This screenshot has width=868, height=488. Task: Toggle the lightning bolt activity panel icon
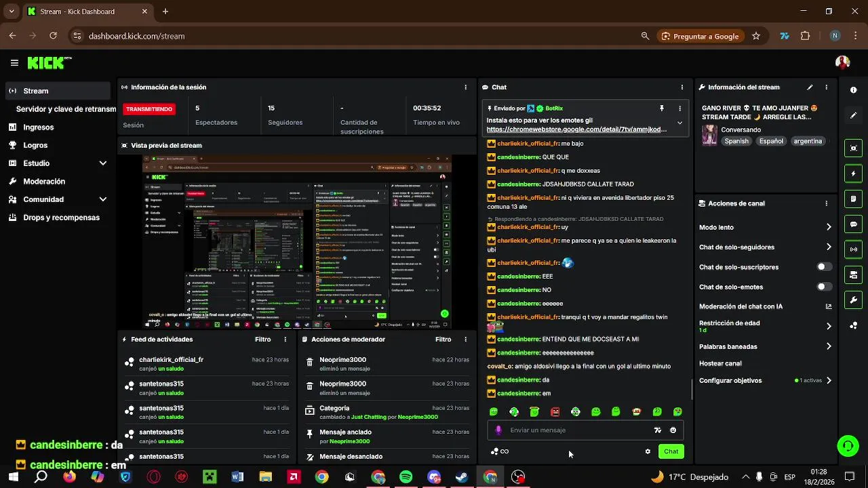[x=853, y=174]
